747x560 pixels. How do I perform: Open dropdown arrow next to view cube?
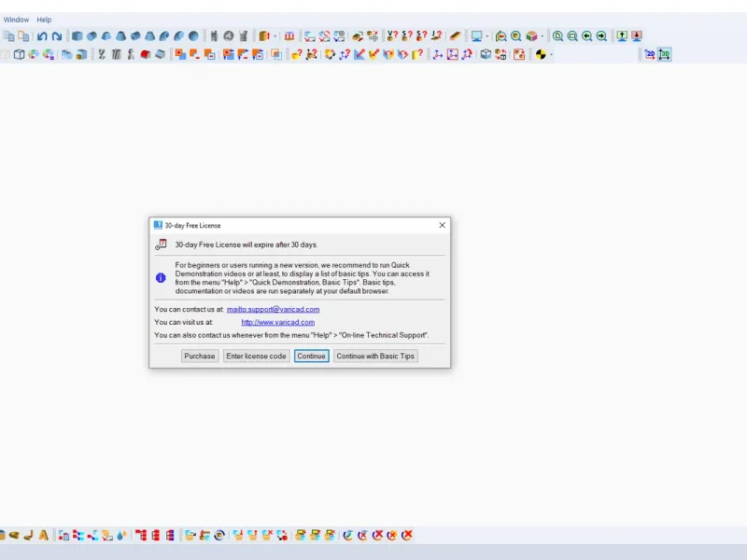pos(543,36)
